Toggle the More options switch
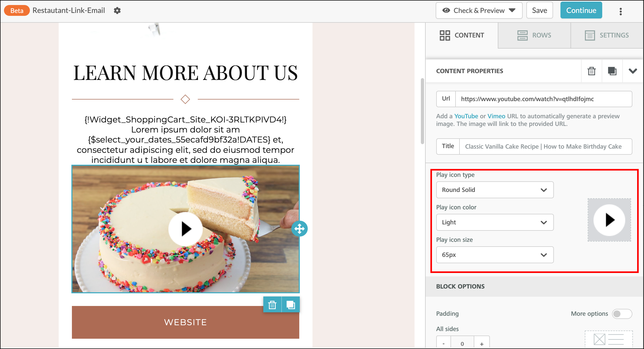The width and height of the screenshot is (644, 349). pos(622,314)
